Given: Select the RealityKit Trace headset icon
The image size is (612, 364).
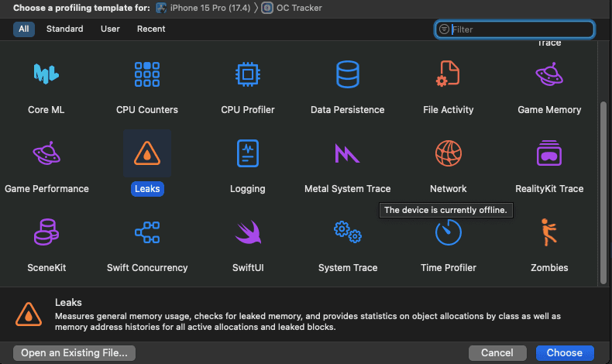Looking at the screenshot, I should 548,153.
